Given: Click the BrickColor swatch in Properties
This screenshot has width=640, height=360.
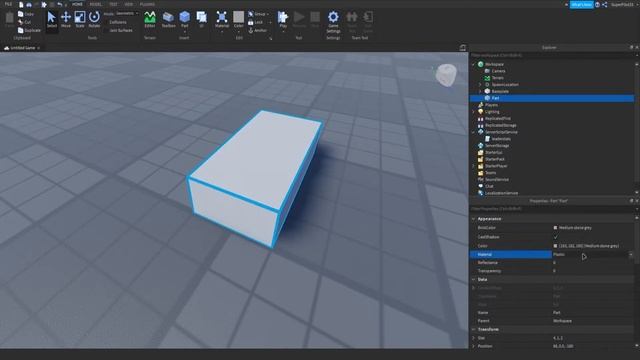Looking at the screenshot, I should pyautogui.click(x=555, y=228).
